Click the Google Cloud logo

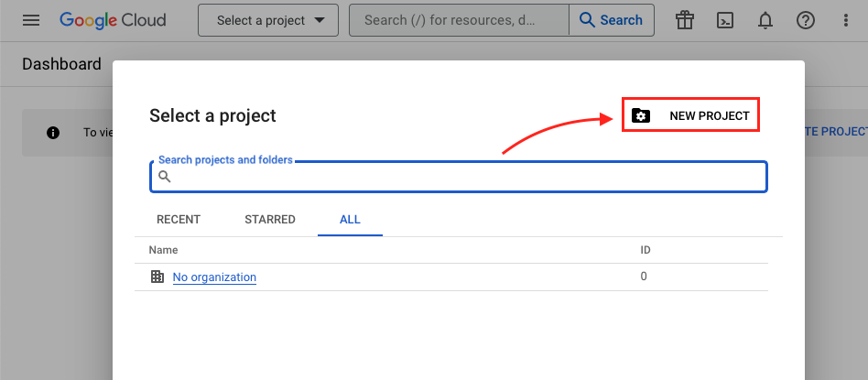click(113, 20)
